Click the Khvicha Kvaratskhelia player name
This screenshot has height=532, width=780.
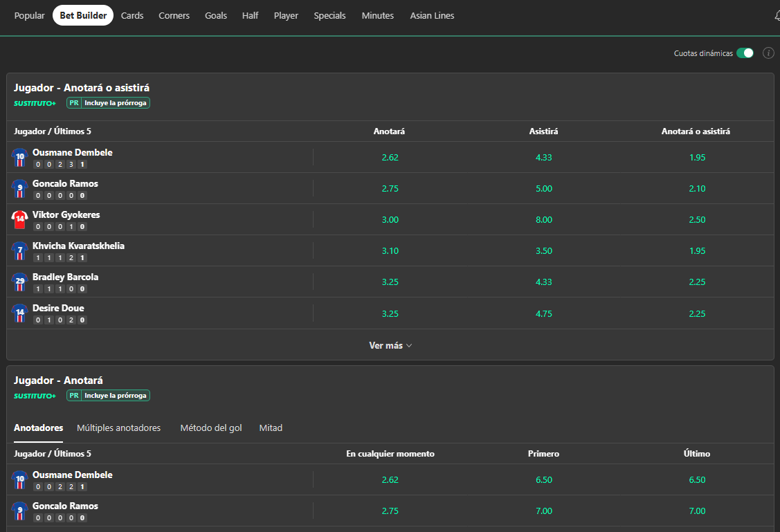coord(79,246)
